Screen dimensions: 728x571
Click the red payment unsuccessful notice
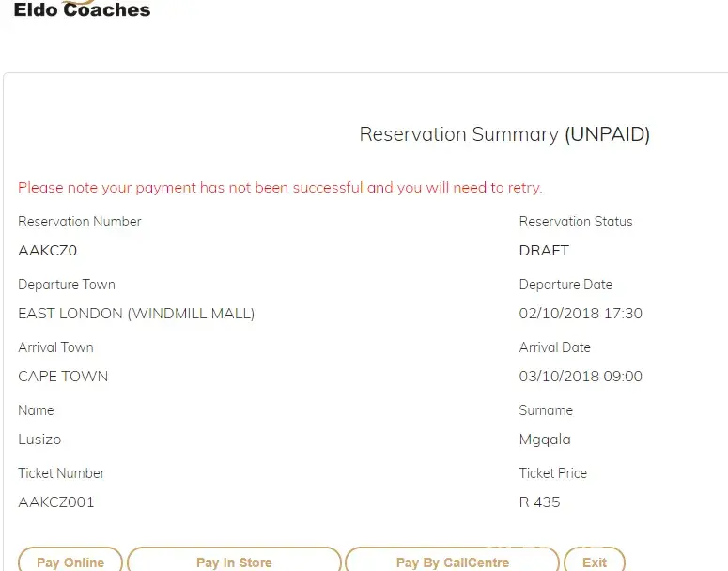(x=280, y=188)
